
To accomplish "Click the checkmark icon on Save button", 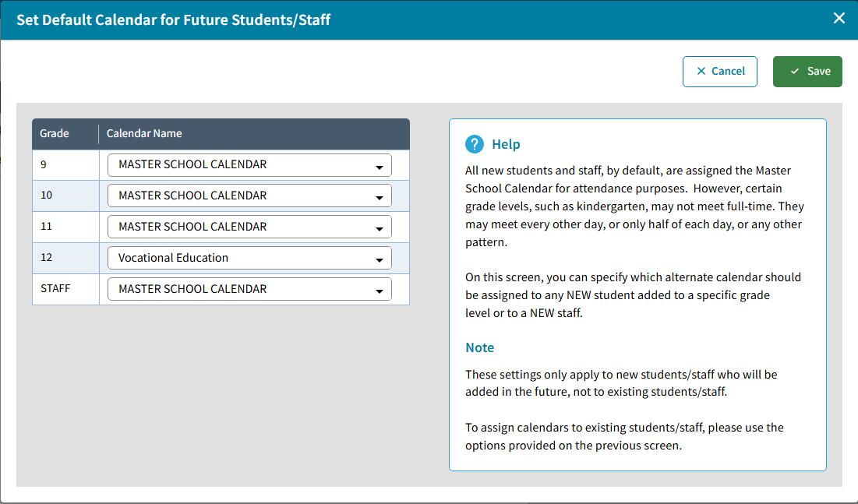I will tap(795, 71).
